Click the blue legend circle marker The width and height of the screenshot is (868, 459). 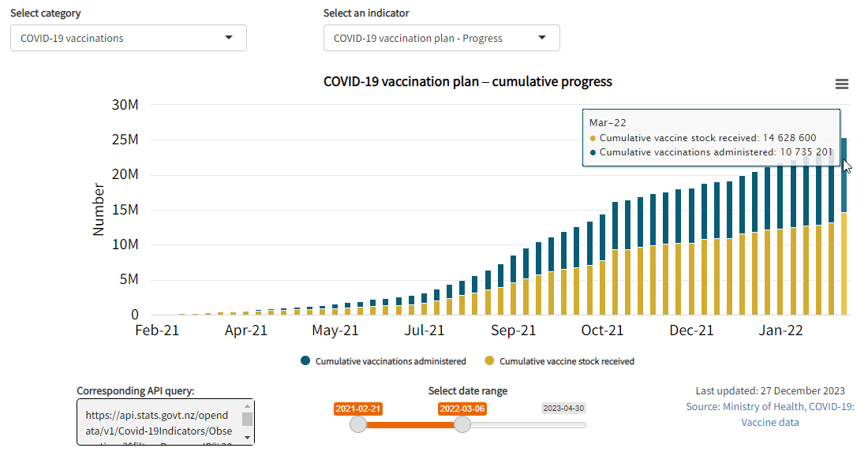(x=305, y=361)
